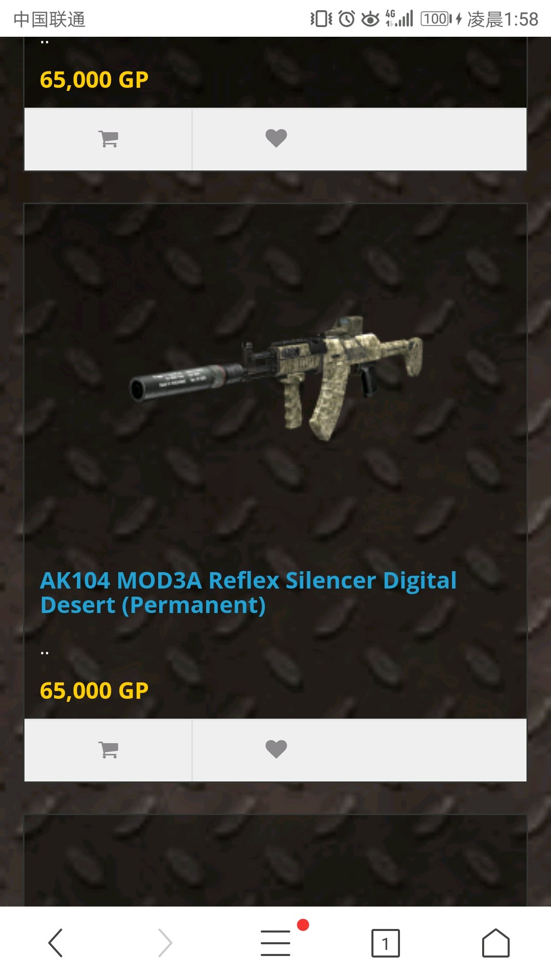Go to the browser home page icon
551x980 pixels.
tap(496, 943)
